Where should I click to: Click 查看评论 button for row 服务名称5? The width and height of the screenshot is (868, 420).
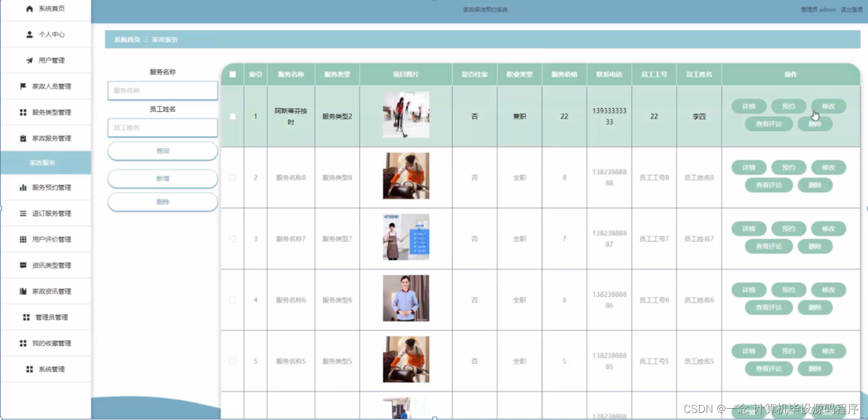(769, 369)
